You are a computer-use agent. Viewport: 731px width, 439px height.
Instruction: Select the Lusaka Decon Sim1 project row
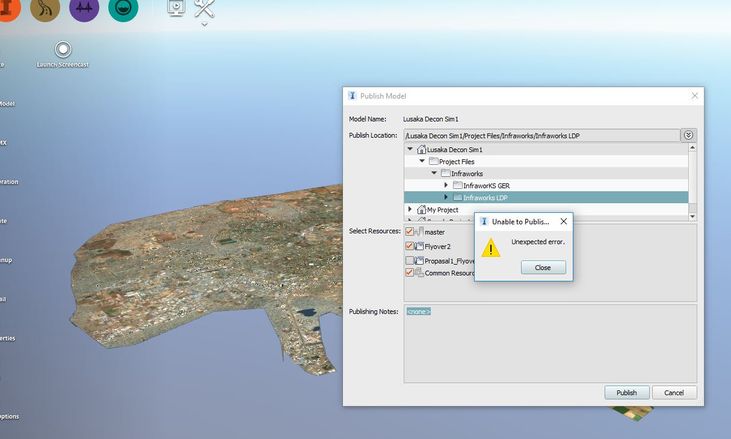click(x=546, y=150)
